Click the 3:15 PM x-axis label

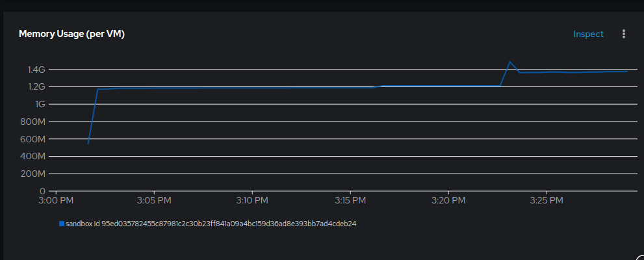(351, 200)
